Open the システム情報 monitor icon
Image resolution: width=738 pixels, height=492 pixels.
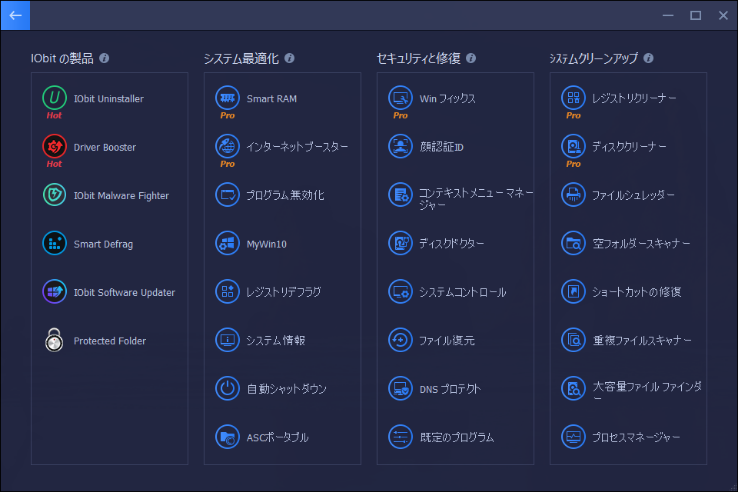click(x=227, y=340)
